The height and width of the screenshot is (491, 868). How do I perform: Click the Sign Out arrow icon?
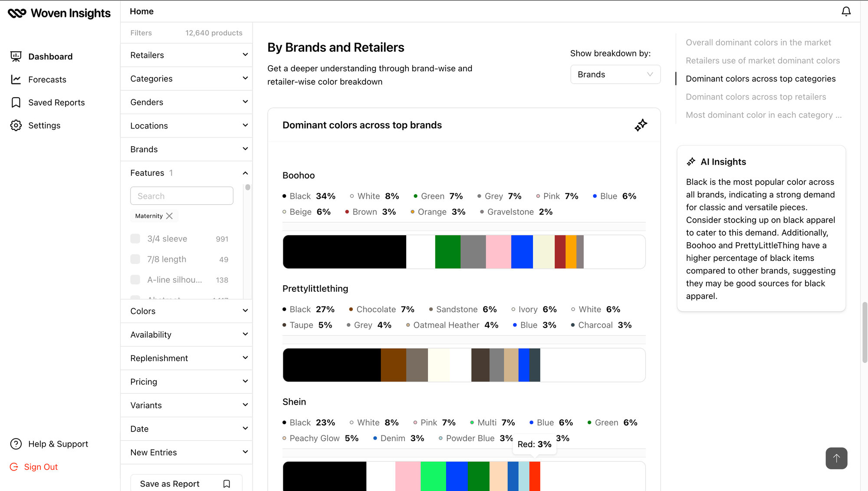coord(14,467)
